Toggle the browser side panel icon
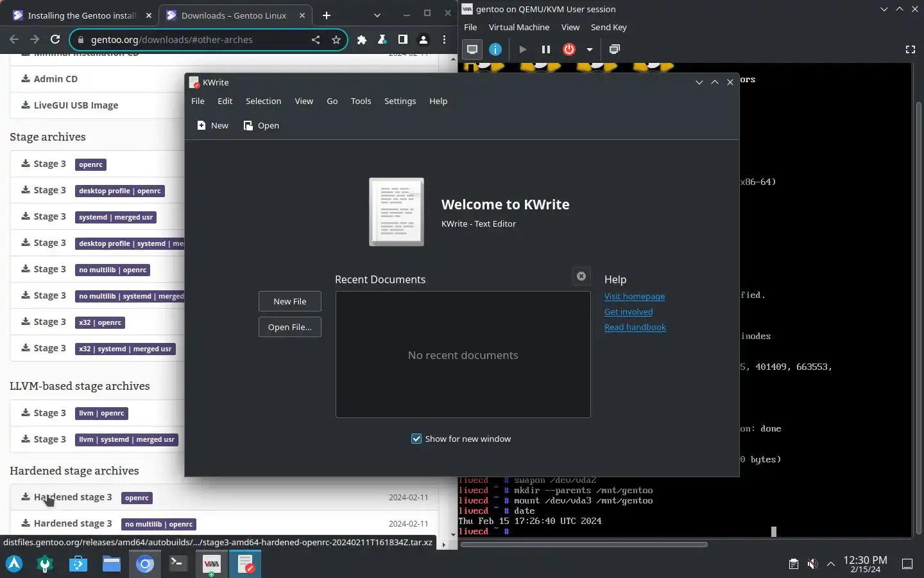924x578 pixels. click(403, 40)
